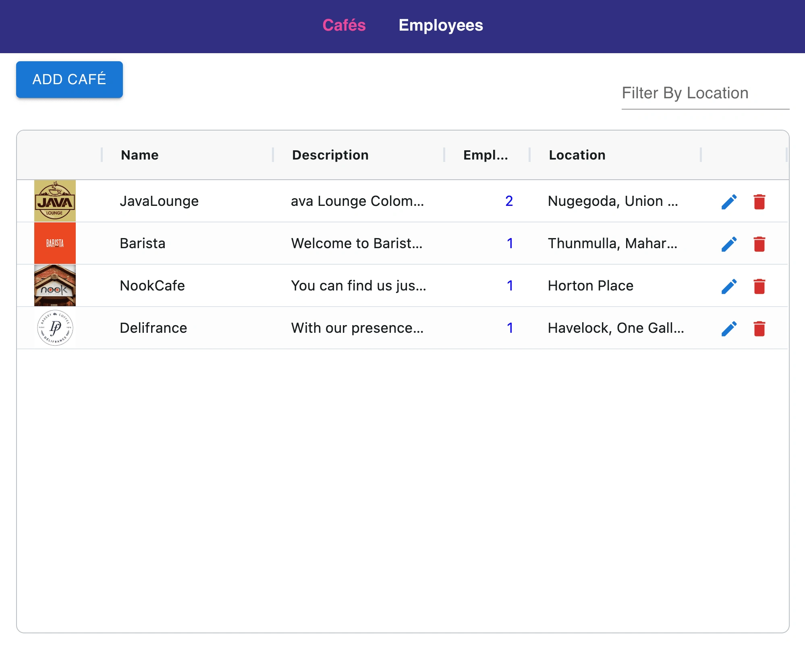
Task: Select the NookCafe name cell
Action: (x=152, y=286)
